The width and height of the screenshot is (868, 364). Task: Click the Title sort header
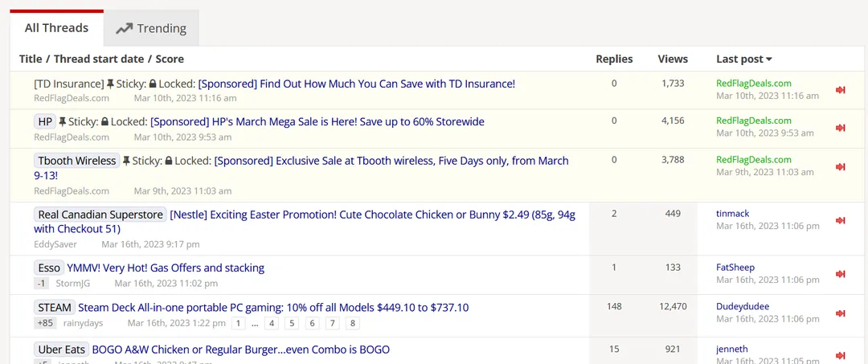coord(31,59)
